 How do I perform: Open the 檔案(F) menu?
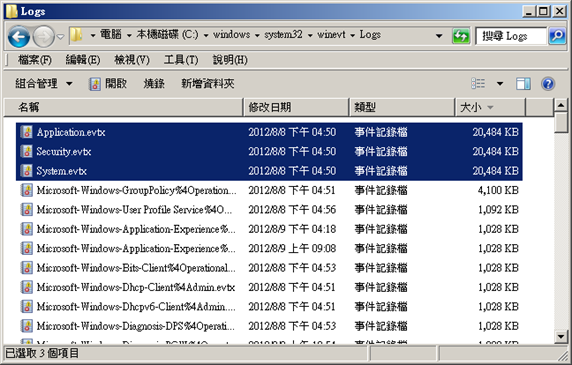(x=35, y=60)
